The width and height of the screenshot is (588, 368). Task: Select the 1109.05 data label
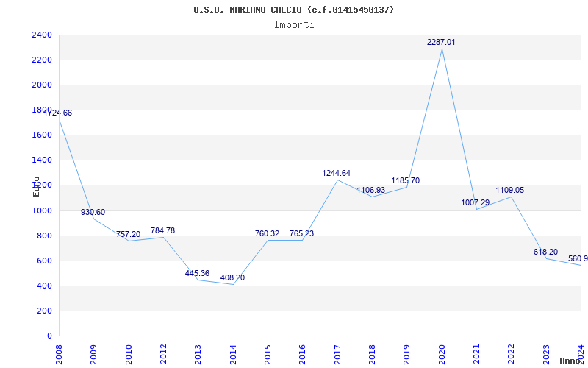509,191
